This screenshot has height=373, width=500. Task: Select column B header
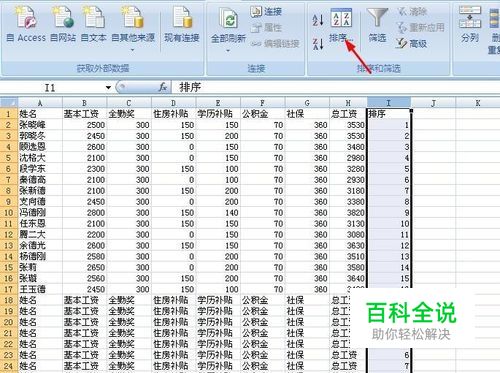click(x=85, y=103)
